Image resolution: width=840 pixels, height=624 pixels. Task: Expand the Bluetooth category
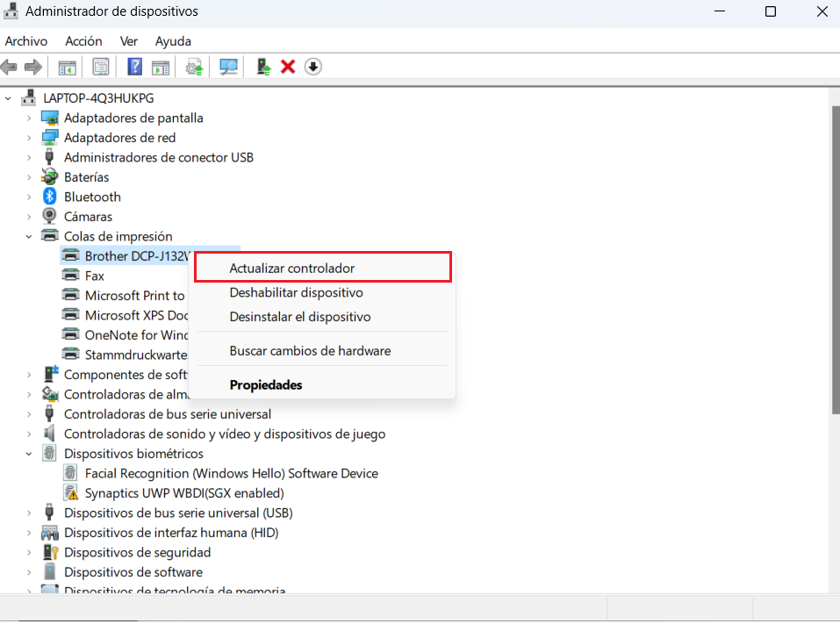point(29,197)
